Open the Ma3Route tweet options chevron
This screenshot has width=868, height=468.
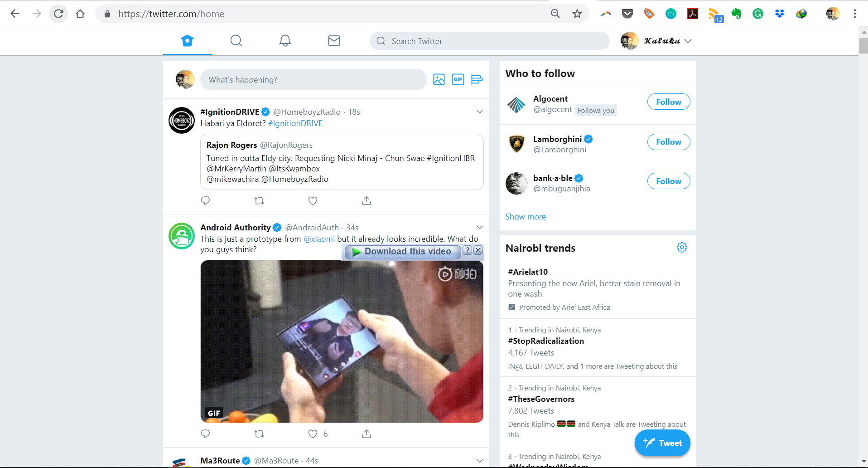pos(479,460)
